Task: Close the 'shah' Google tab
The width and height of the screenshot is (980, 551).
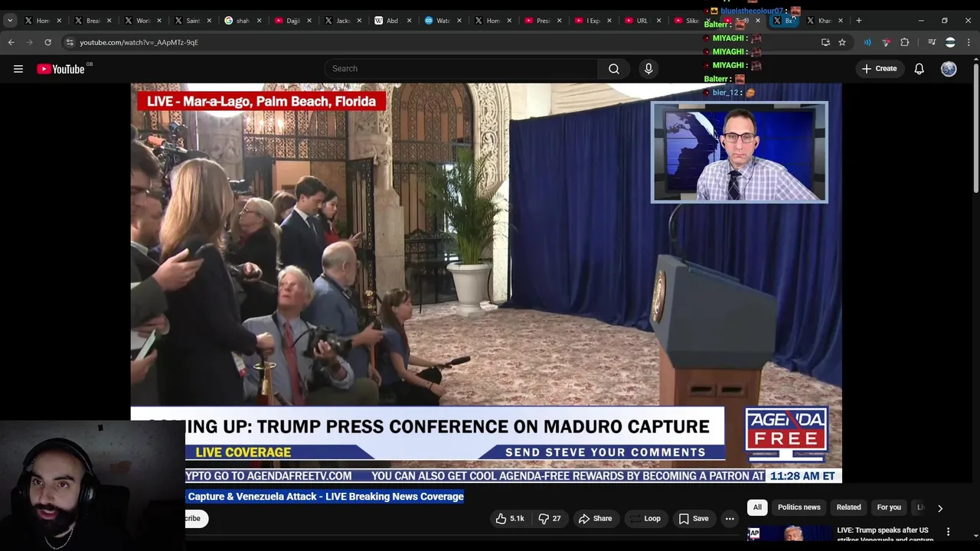Action: coord(260,21)
